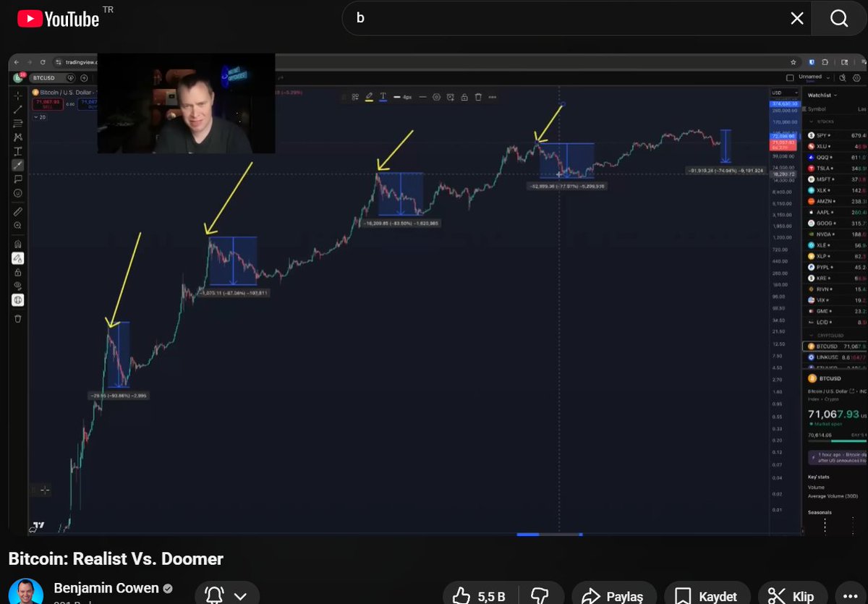Viewport: 868px width, 604px height.
Task: Click browser back arrow in video
Action: coord(17,62)
